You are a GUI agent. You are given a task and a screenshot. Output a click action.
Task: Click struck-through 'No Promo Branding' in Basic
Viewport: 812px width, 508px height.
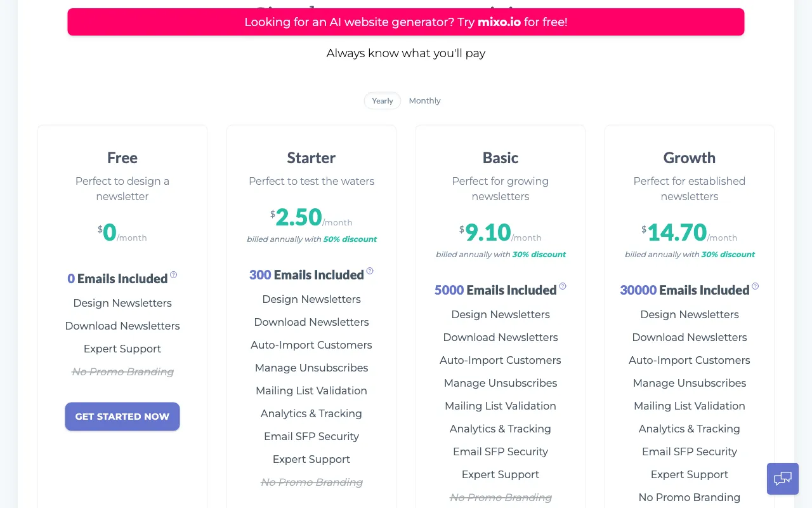point(501,497)
